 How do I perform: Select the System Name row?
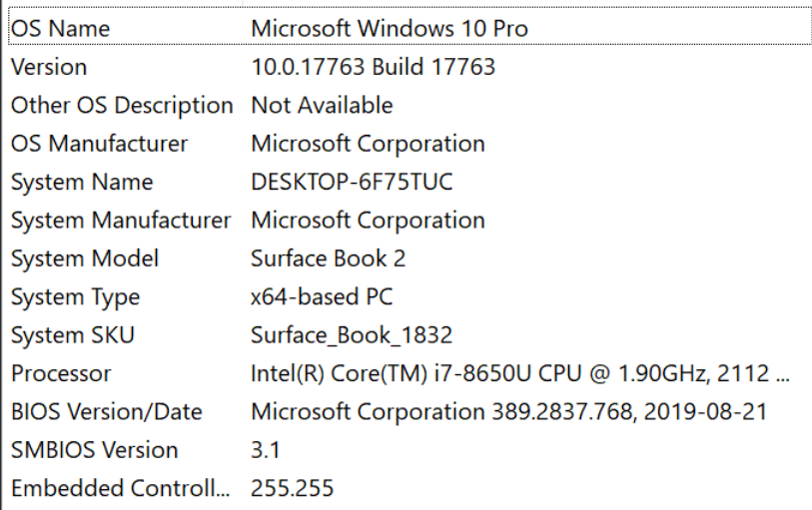coord(409,182)
